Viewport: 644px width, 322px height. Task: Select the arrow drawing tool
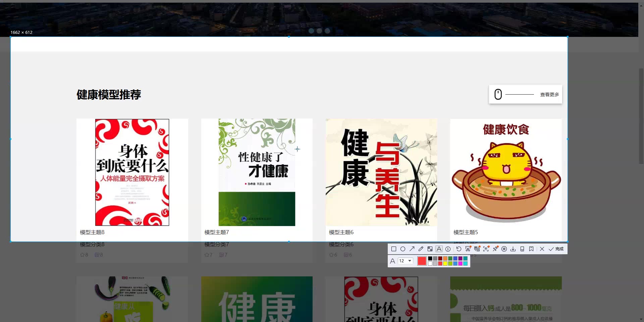tap(412, 249)
